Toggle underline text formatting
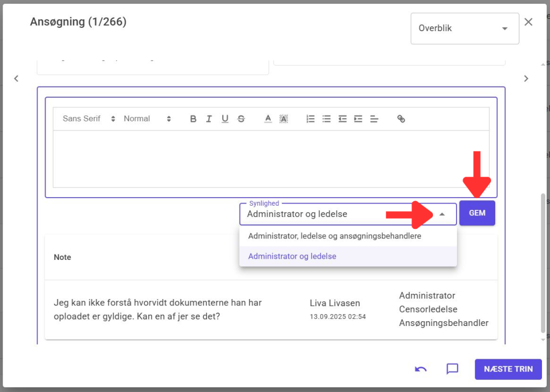The height and width of the screenshot is (392, 550). click(x=225, y=119)
